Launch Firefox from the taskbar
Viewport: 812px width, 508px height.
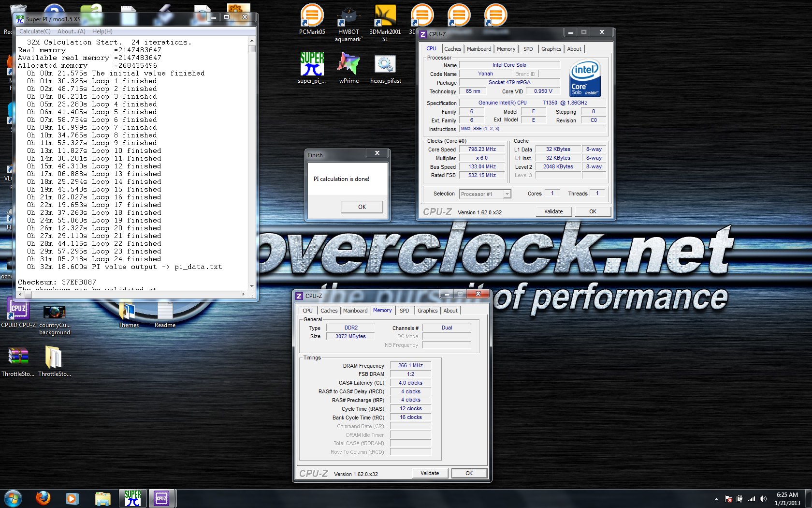pyautogui.click(x=43, y=498)
